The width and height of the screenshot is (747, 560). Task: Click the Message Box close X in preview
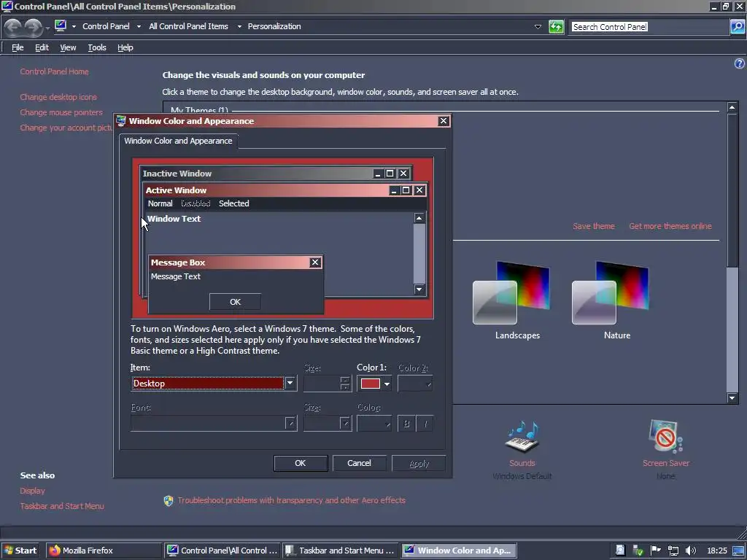315,262
